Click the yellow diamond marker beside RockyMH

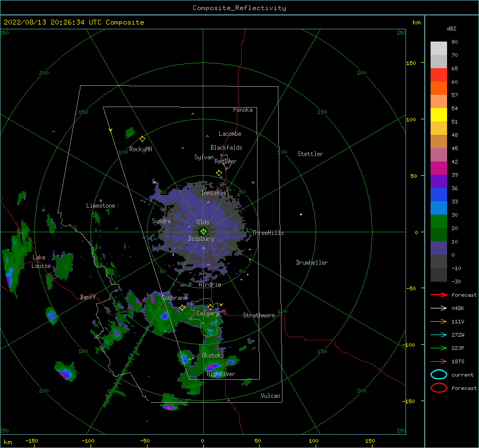click(x=142, y=139)
